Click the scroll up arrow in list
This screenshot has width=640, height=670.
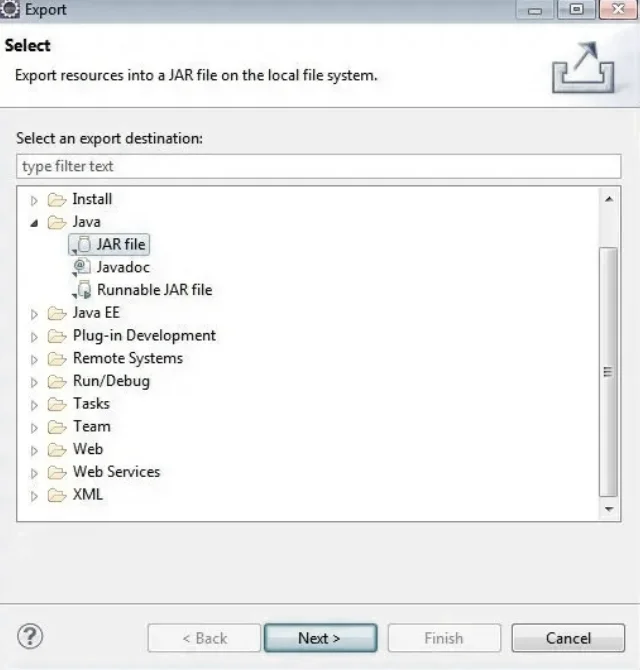(608, 198)
